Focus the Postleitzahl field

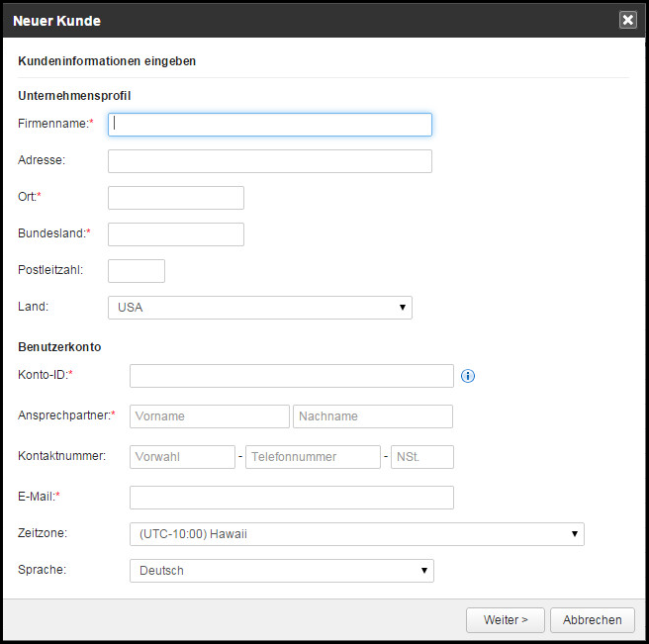pos(136,271)
